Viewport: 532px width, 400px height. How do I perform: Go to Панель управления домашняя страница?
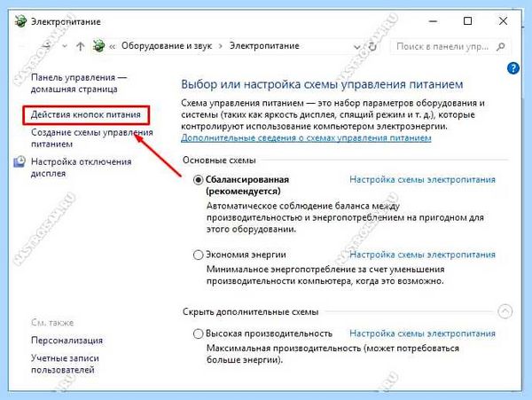point(79,83)
